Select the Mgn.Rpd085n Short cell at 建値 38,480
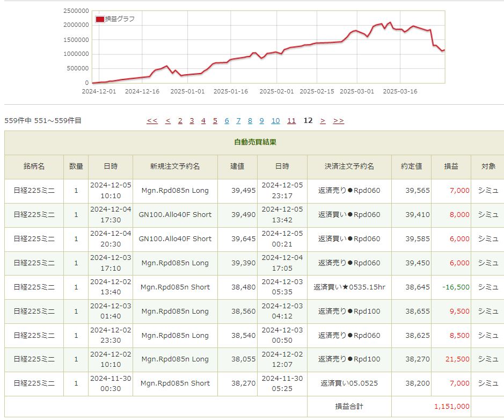The width and height of the screenshot is (504, 420). tap(175, 287)
